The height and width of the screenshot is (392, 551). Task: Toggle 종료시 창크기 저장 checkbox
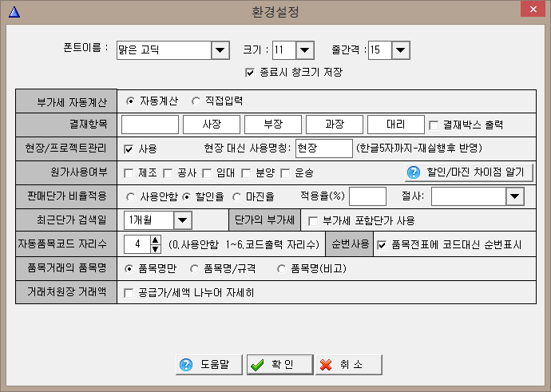tap(250, 73)
